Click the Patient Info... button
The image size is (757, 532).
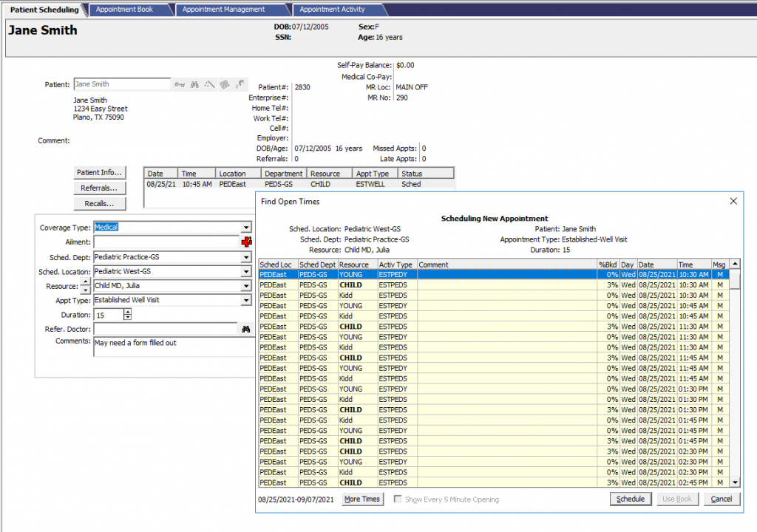(100, 172)
